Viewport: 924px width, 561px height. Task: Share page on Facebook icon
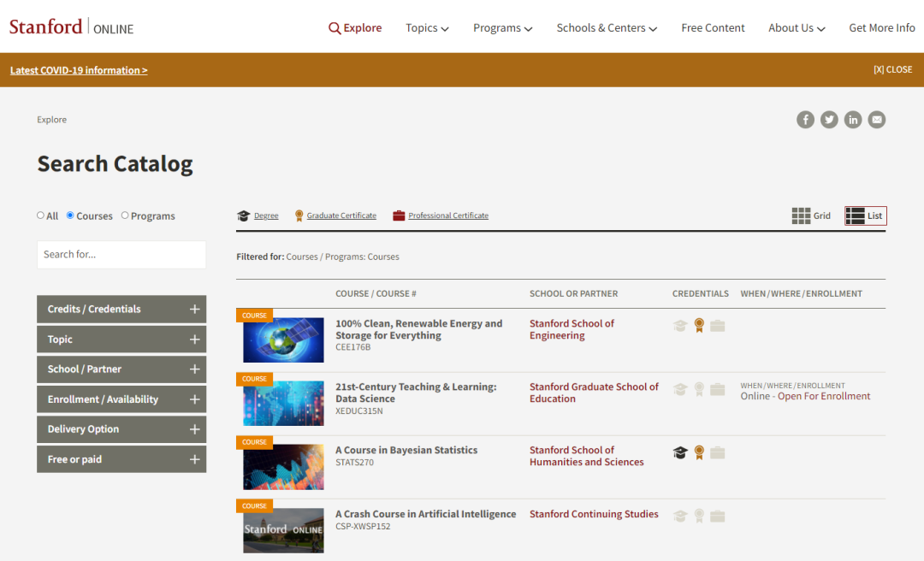point(805,120)
